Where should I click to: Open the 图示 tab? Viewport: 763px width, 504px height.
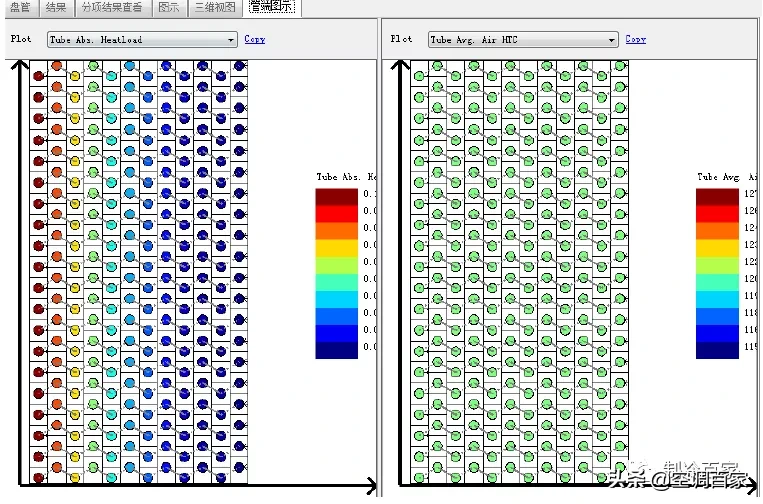click(169, 7)
